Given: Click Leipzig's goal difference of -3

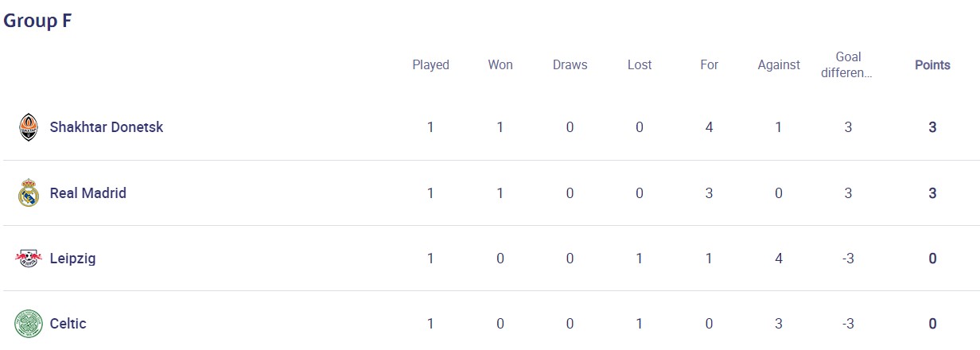Looking at the screenshot, I should coord(848,259).
